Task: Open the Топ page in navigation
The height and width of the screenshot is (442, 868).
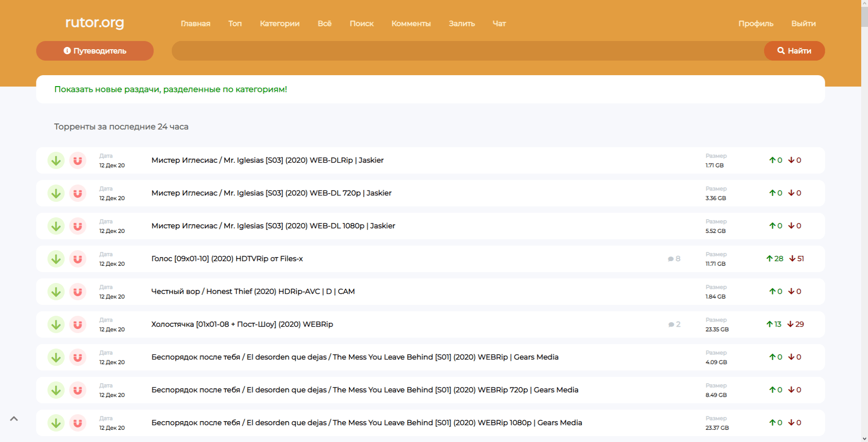Action: (x=235, y=24)
